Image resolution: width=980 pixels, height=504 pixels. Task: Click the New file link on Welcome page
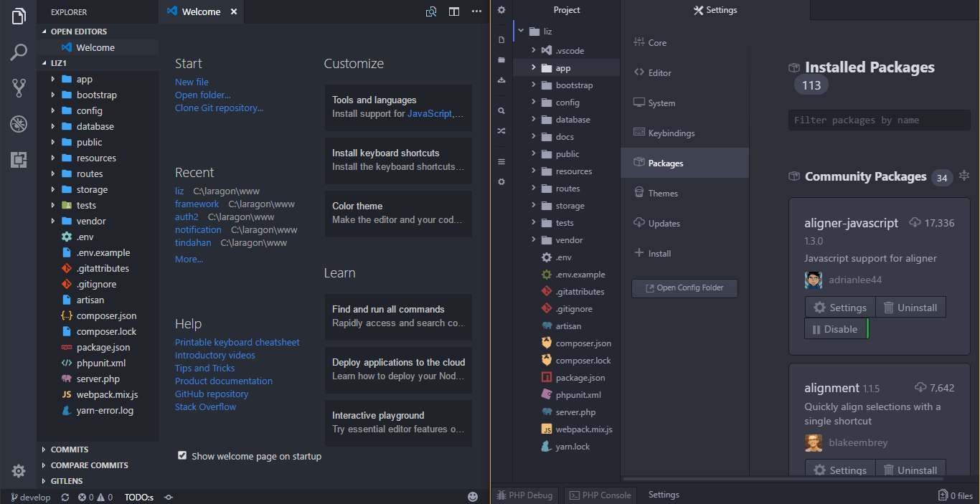click(x=192, y=82)
